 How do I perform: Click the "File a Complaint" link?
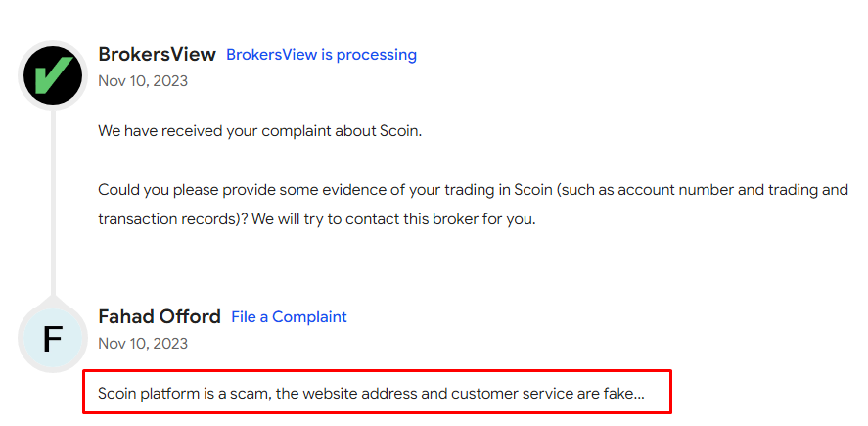(x=289, y=317)
